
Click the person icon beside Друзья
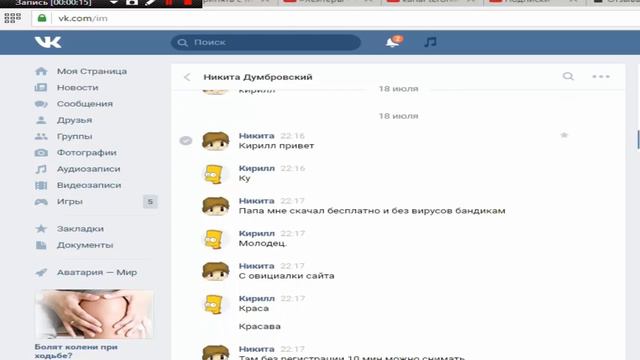tap(41, 120)
